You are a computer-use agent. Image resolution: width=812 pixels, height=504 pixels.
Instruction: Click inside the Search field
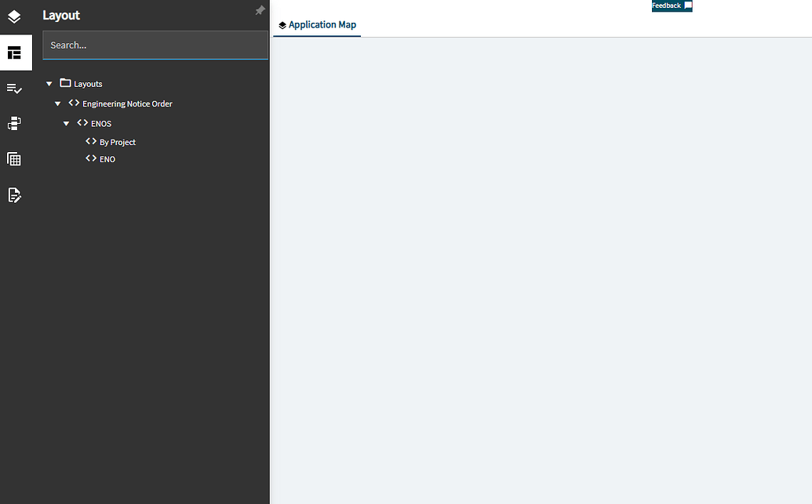point(155,45)
